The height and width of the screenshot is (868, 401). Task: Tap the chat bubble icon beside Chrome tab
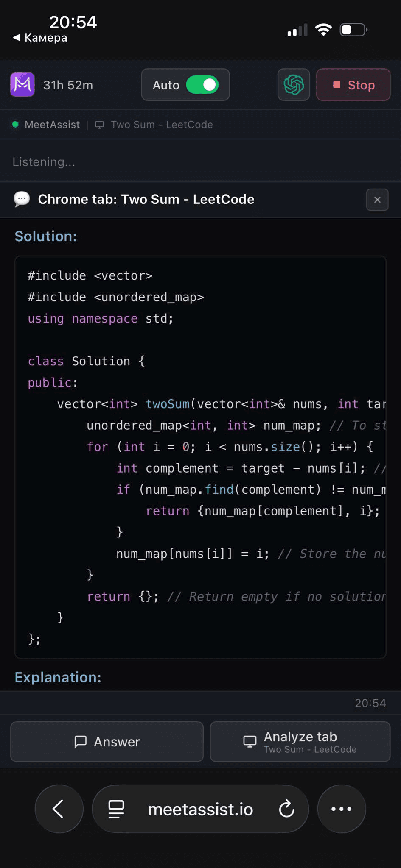[x=22, y=199]
